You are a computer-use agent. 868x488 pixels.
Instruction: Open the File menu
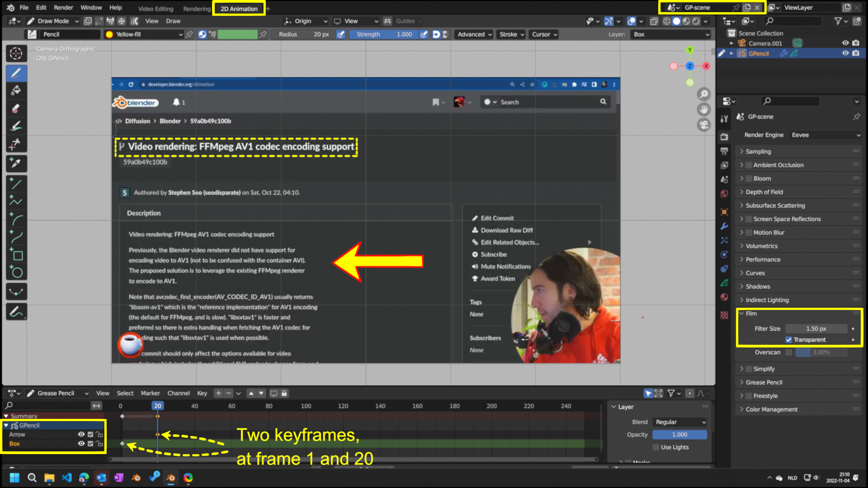point(24,8)
